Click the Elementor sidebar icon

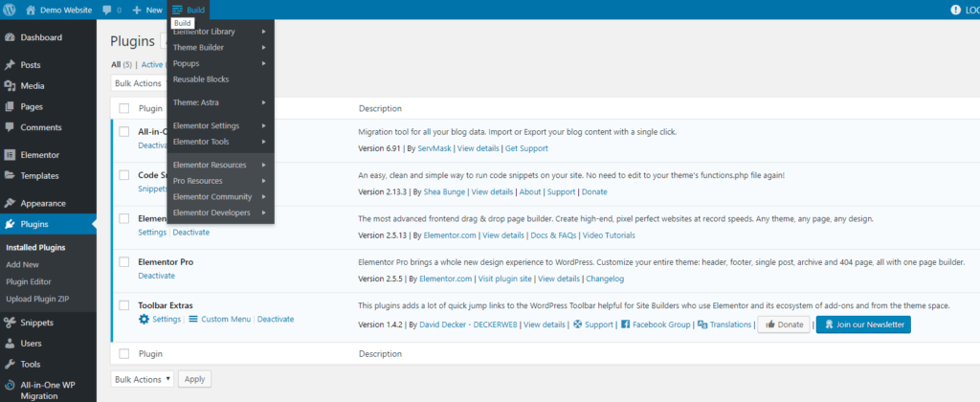[x=10, y=155]
